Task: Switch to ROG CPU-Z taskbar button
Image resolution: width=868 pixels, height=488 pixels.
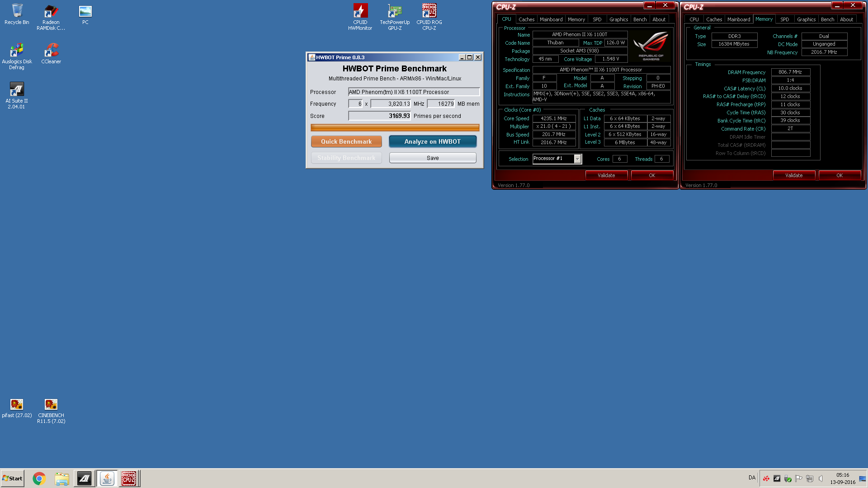Action: click(129, 479)
